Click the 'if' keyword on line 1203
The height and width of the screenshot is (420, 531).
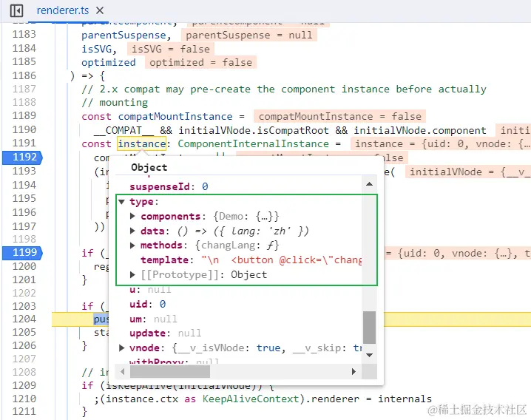click(x=87, y=306)
